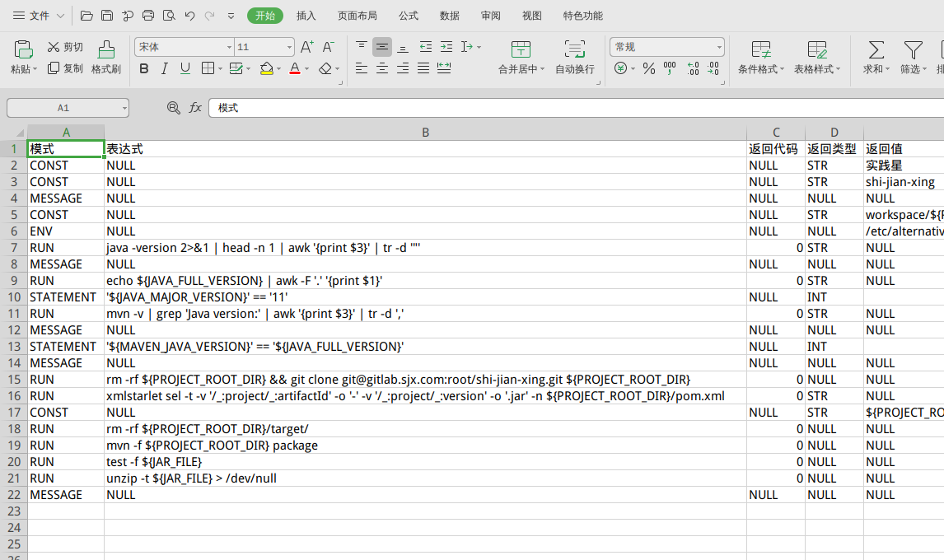Toggle wrap text (自动换行)
944x560 pixels.
coord(574,58)
